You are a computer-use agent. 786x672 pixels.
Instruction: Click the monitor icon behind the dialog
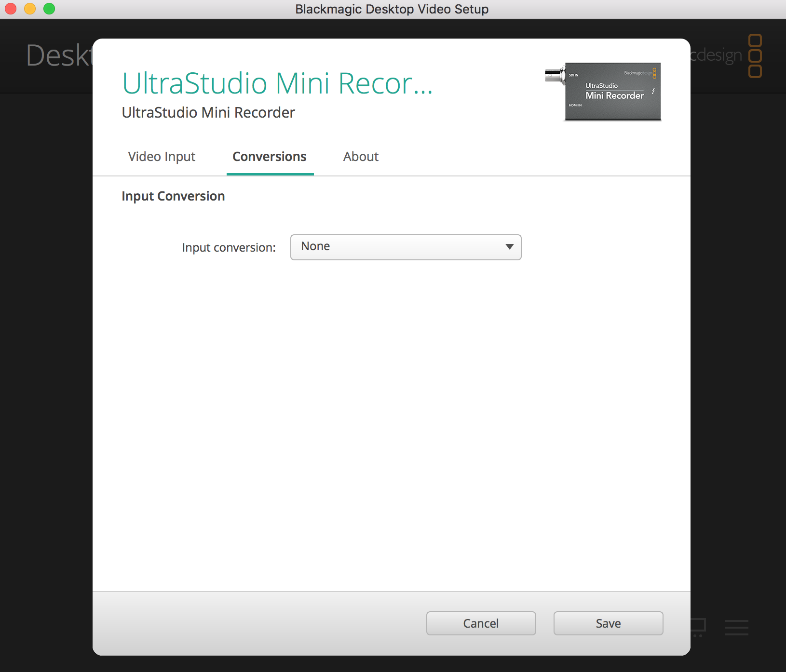[698, 627]
